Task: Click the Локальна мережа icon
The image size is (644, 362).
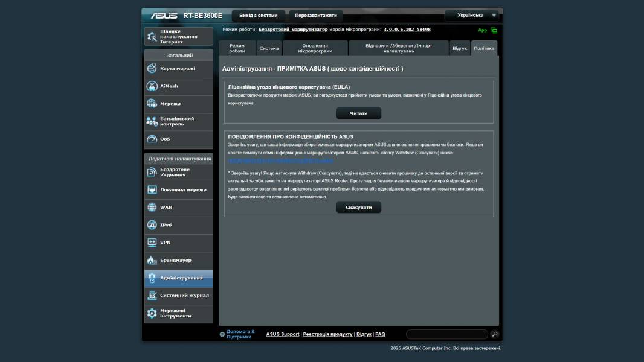Action: coord(152,190)
